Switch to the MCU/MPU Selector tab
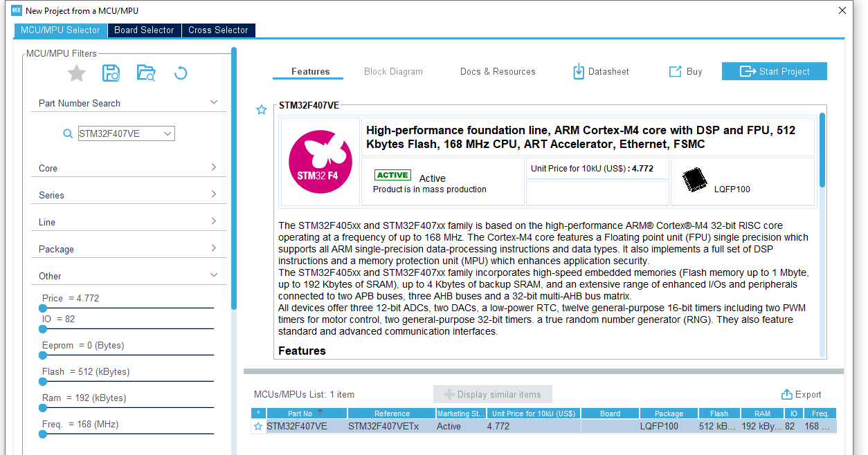The image size is (868, 455). 61,30
